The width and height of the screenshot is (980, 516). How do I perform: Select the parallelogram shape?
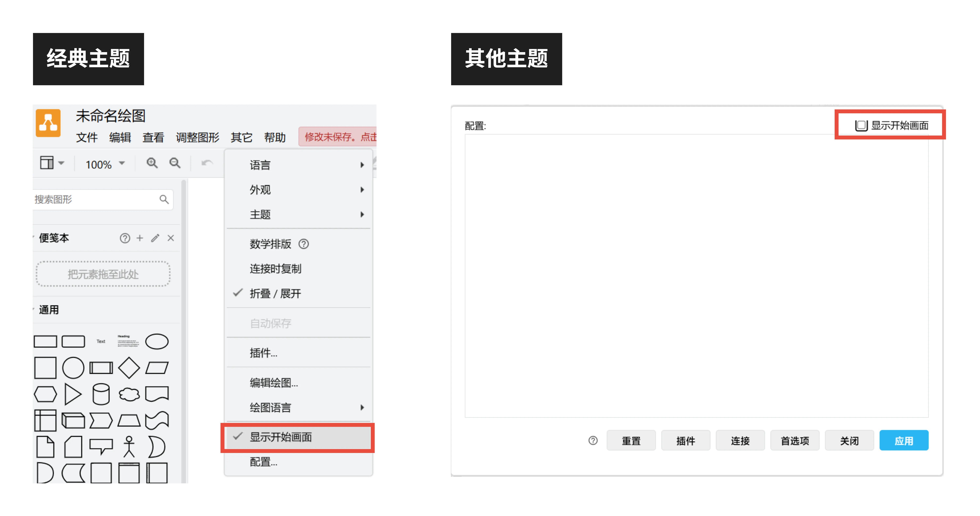coord(157,368)
